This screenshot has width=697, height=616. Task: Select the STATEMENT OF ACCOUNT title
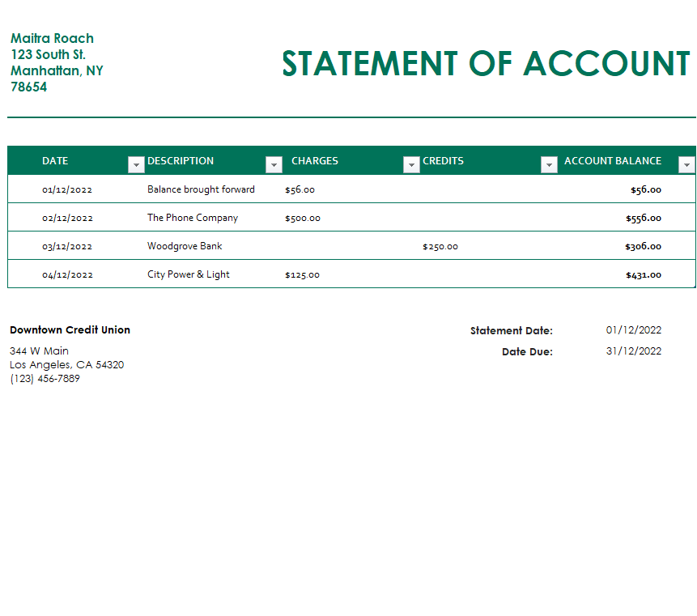486,64
